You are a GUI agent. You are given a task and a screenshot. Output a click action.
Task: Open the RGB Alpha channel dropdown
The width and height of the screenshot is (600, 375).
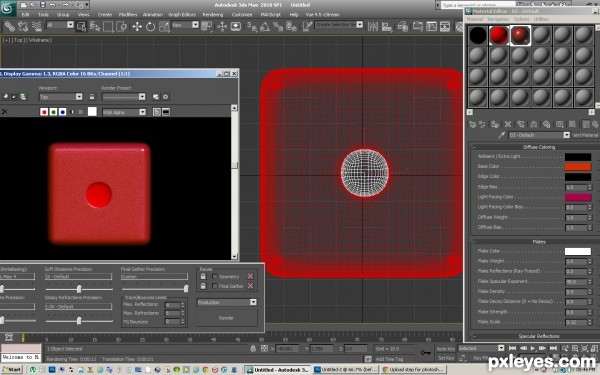click(x=124, y=112)
